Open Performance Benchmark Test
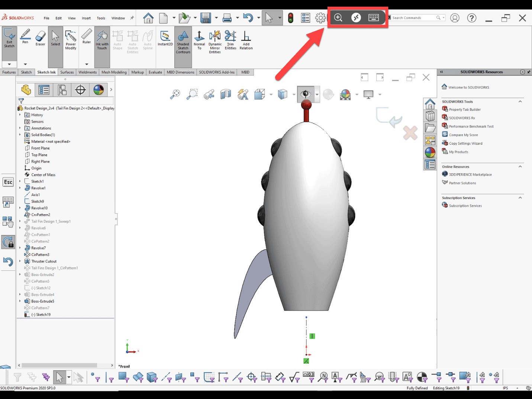The image size is (532, 399). (x=471, y=126)
